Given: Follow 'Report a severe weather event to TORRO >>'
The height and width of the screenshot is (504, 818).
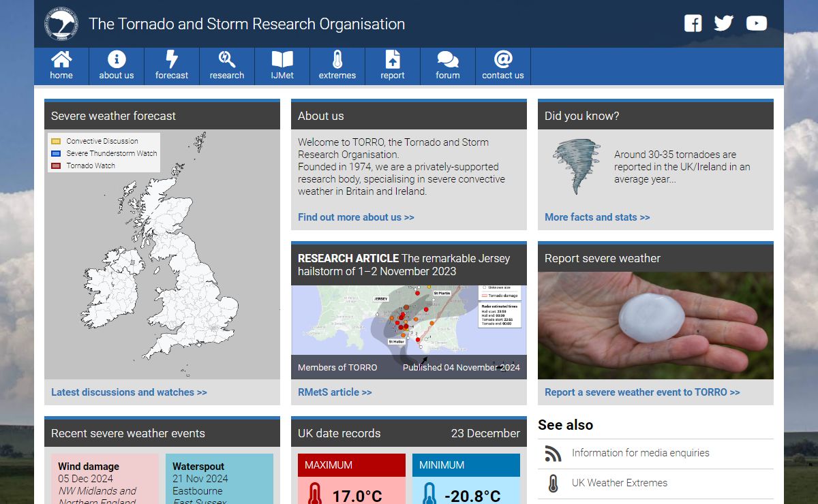Looking at the screenshot, I should [x=642, y=392].
